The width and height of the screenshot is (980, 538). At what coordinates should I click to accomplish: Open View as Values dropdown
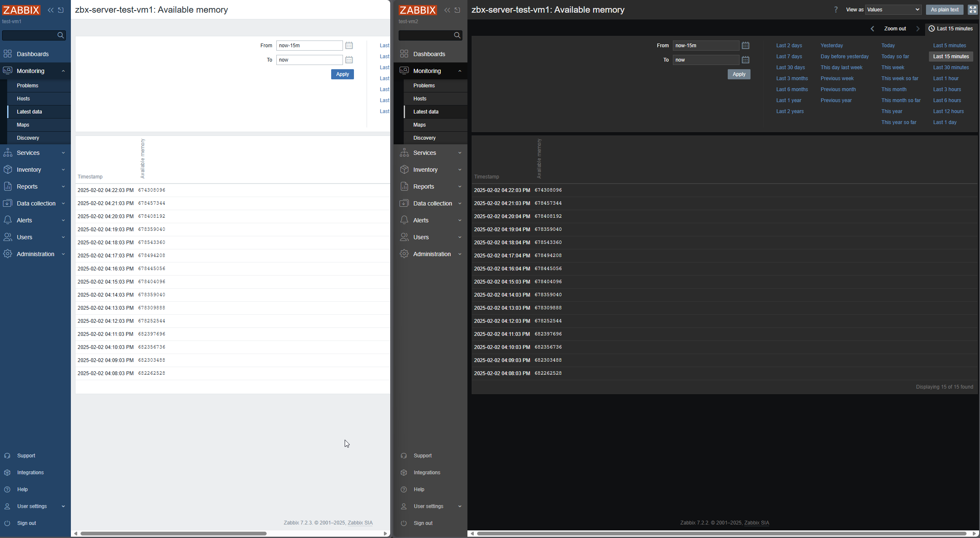pos(893,10)
